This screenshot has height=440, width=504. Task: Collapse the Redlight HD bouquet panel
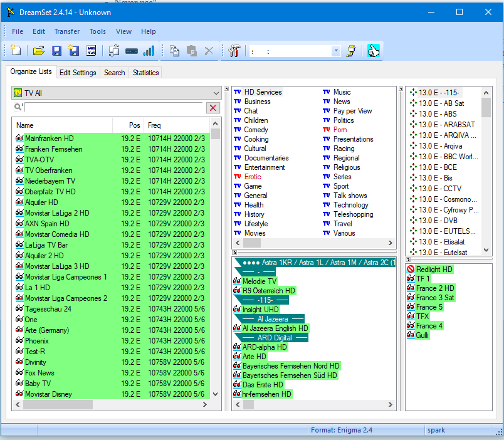408,259
